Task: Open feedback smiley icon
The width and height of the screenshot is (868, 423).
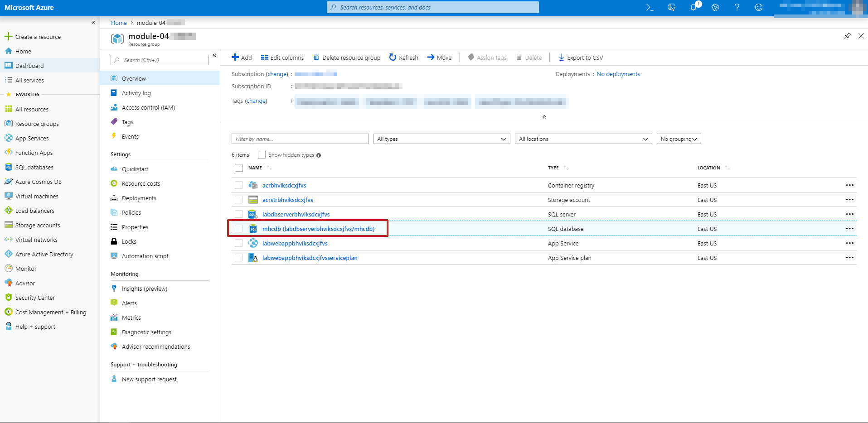Action: click(759, 7)
